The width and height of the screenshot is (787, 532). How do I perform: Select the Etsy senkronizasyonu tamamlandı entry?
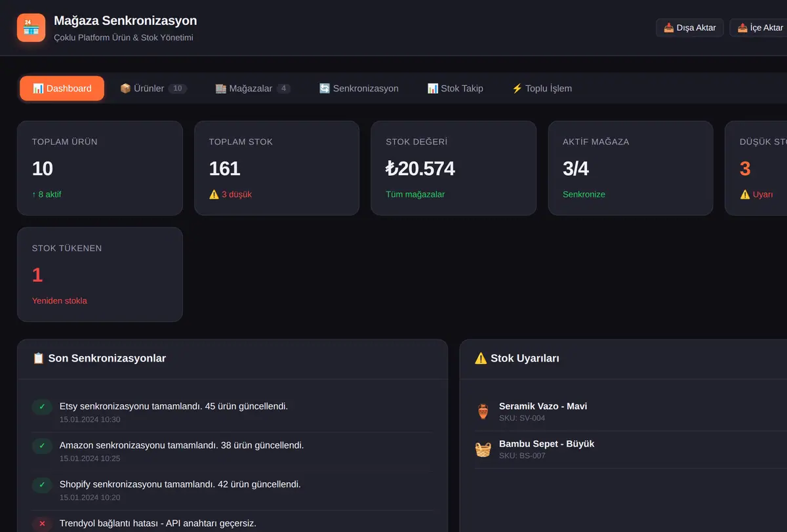coord(232,413)
